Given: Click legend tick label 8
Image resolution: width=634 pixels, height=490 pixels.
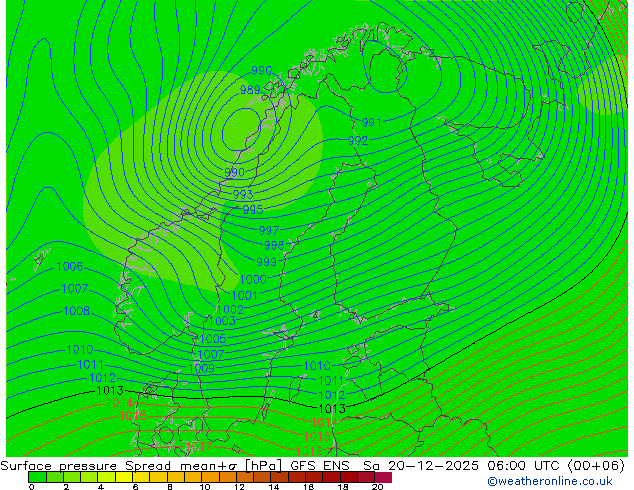Looking at the screenshot, I should [170, 487].
